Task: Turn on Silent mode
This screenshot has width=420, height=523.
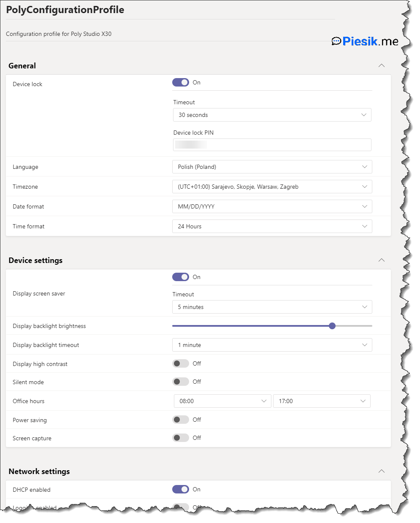Action: point(181,382)
